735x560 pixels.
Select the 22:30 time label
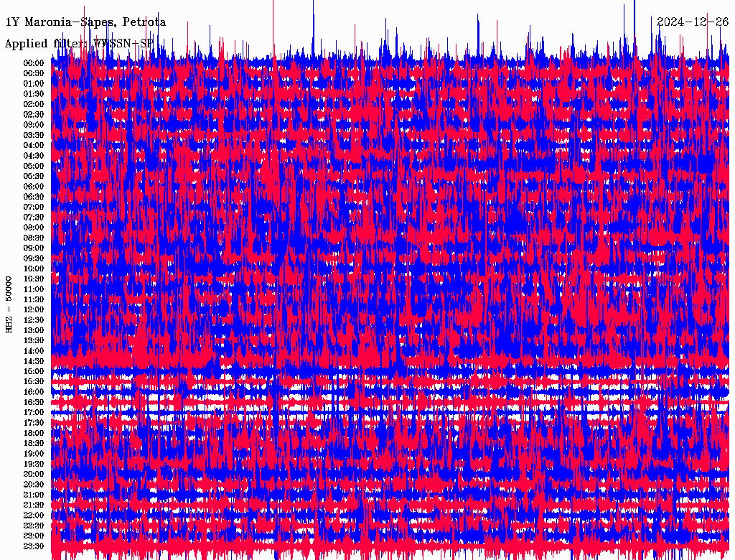pyautogui.click(x=34, y=526)
